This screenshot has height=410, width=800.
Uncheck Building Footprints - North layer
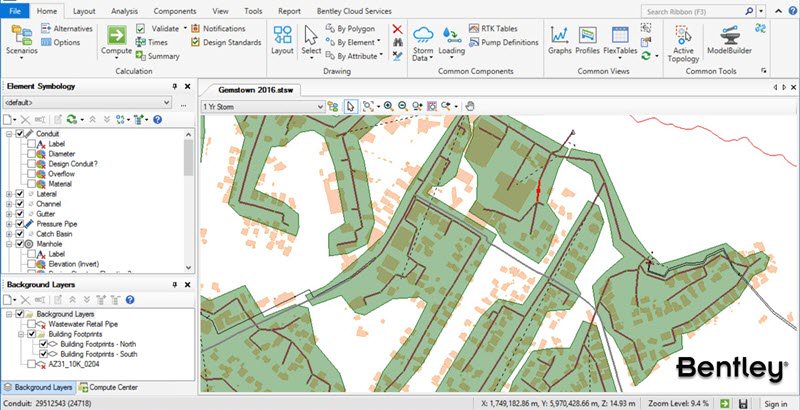(43, 344)
